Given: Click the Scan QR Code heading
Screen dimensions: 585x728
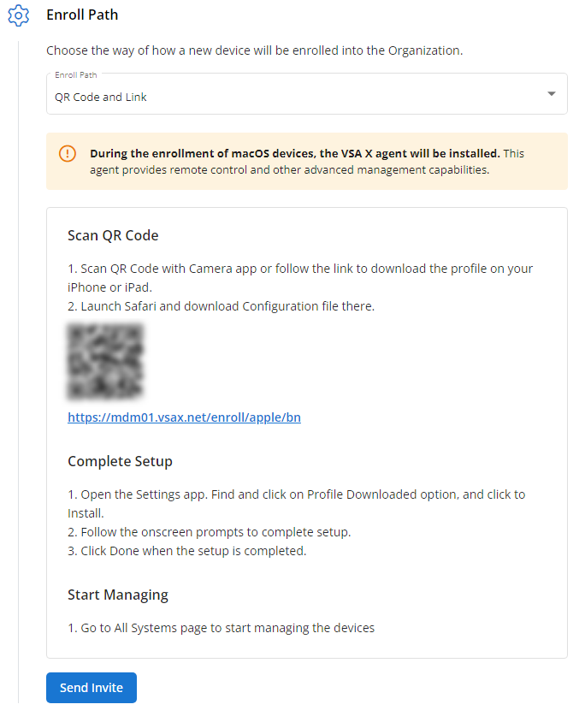Looking at the screenshot, I should click(x=113, y=235).
